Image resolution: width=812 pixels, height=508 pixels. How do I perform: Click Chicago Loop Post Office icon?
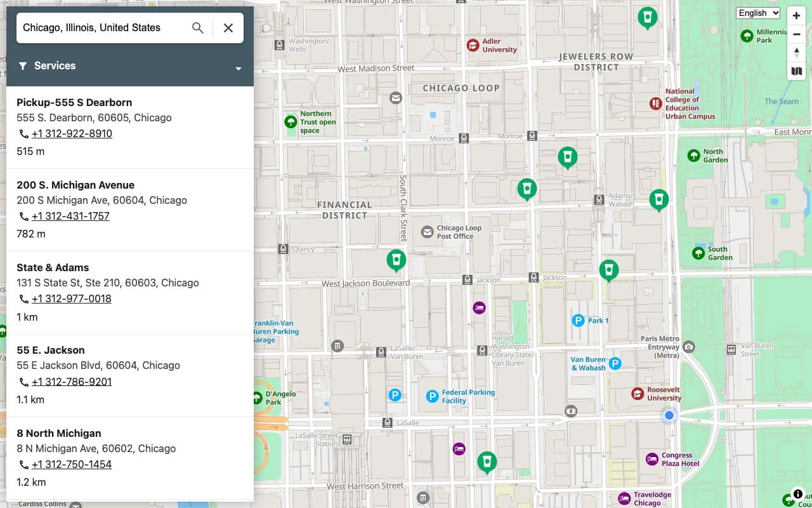click(x=428, y=232)
